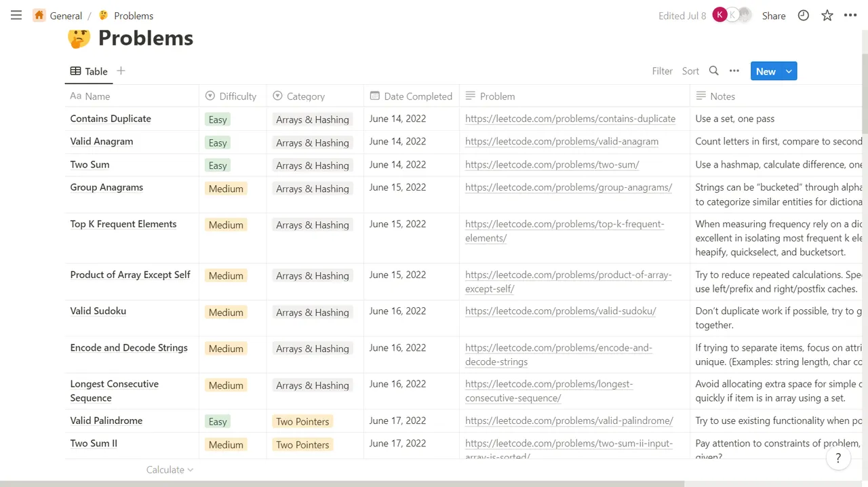This screenshot has width=868, height=487.
Task: Add a new view with plus icon
Action: [x=121, y=71]
